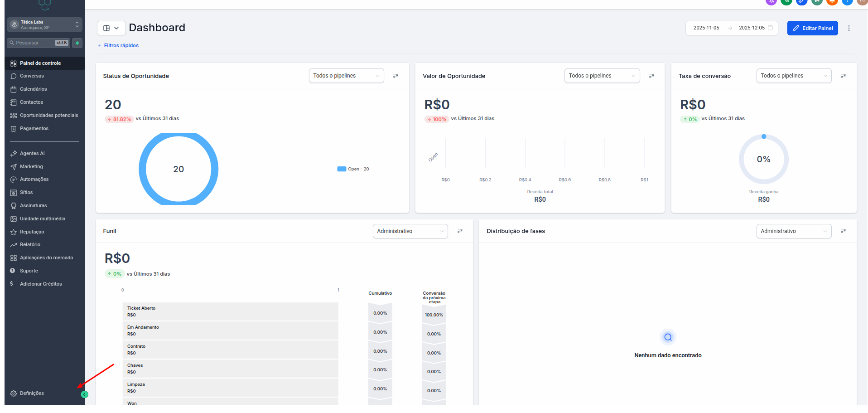
Task: Click the Suporte help icon
Action: pyautogui.click(x=13, y=271)
